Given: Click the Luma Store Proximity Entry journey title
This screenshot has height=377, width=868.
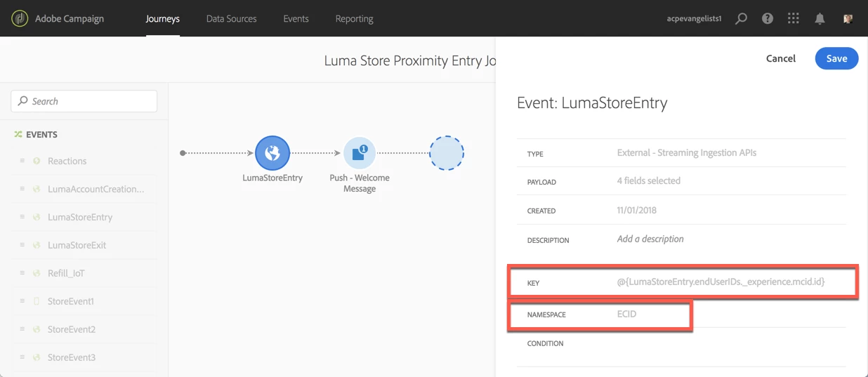Looking at the screenshot, I should tap(409, 61).
